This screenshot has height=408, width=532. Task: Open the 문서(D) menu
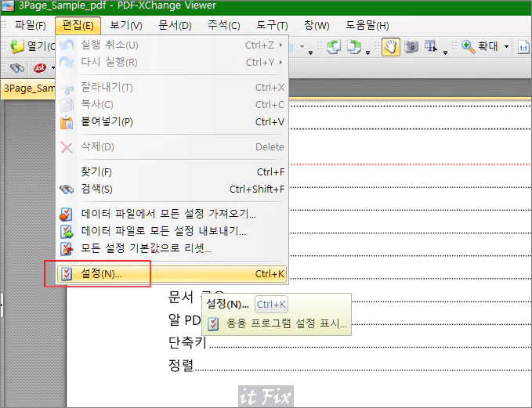(x=175, y=25)
